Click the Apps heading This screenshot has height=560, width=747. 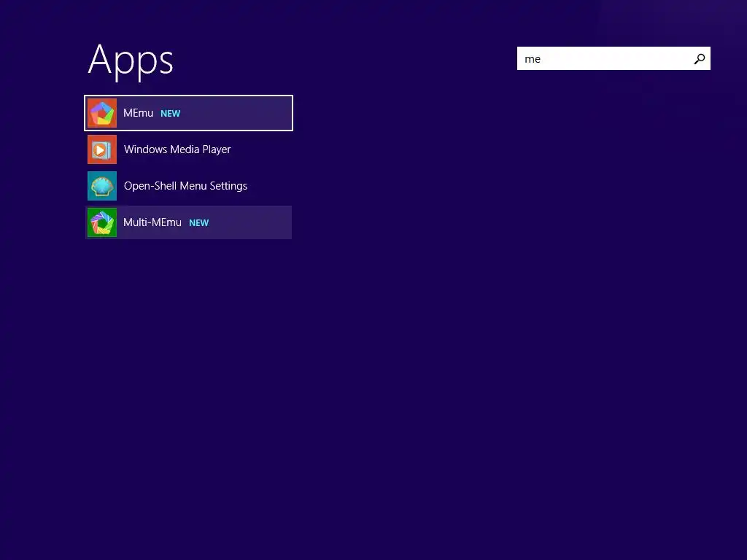131,61
